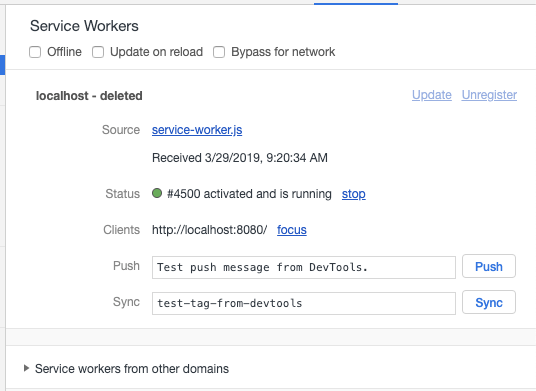Select the Service Workers heading text
536x391 pixels.
point(84,26)
